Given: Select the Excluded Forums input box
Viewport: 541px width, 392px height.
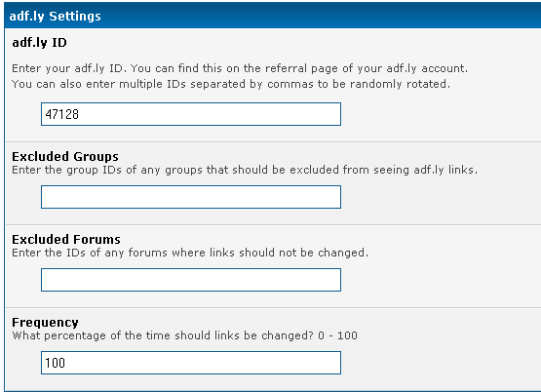Looking at the screenshot, I should pyautogui.click(x=191, y=280).
